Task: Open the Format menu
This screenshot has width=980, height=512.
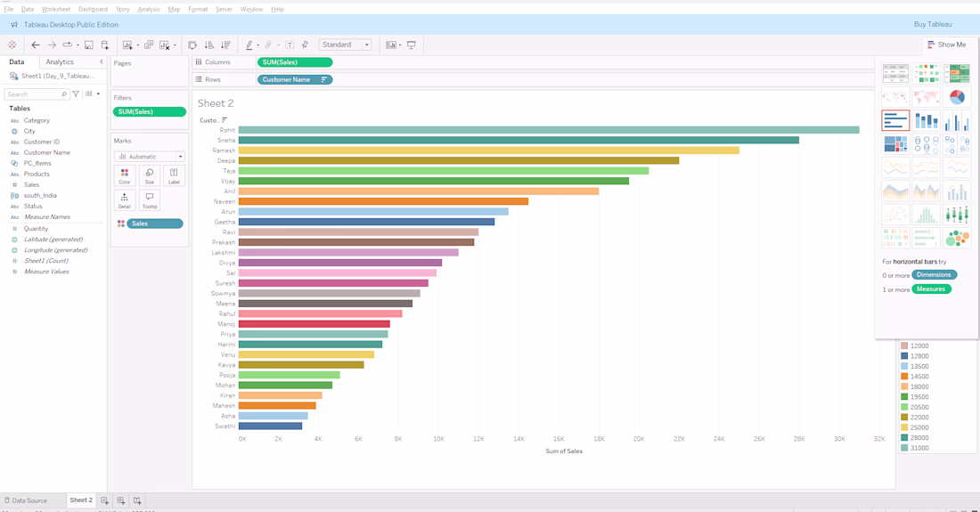Action: [198, 10]
